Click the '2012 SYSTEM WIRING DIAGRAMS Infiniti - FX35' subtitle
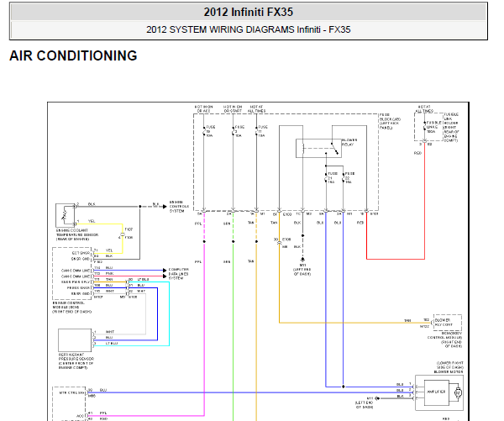Viewport: 504px width, 421px height. pyautogui.click(x=248, y=29)
